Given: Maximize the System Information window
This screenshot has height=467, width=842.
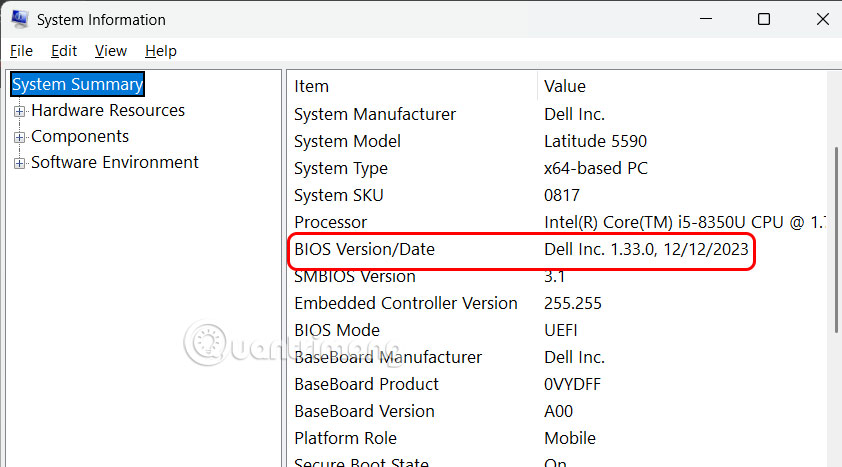Looking at the screenshot, I should click(764, 19).
